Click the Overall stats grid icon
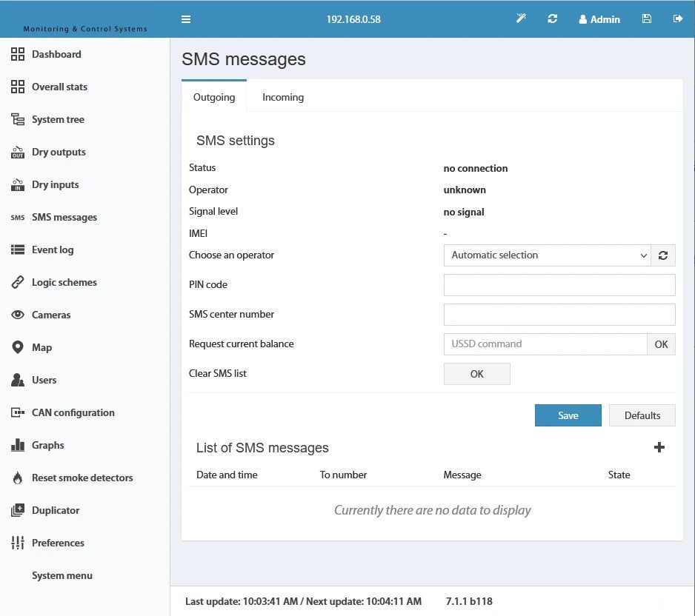This screenshot has width=695, height=616. (x=18, y=87)
